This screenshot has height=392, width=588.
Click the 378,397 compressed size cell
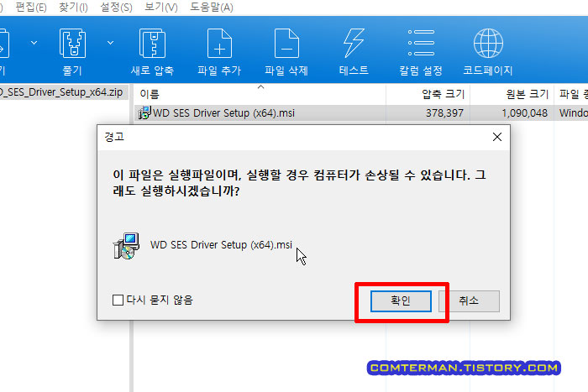[x=444, y=112]
